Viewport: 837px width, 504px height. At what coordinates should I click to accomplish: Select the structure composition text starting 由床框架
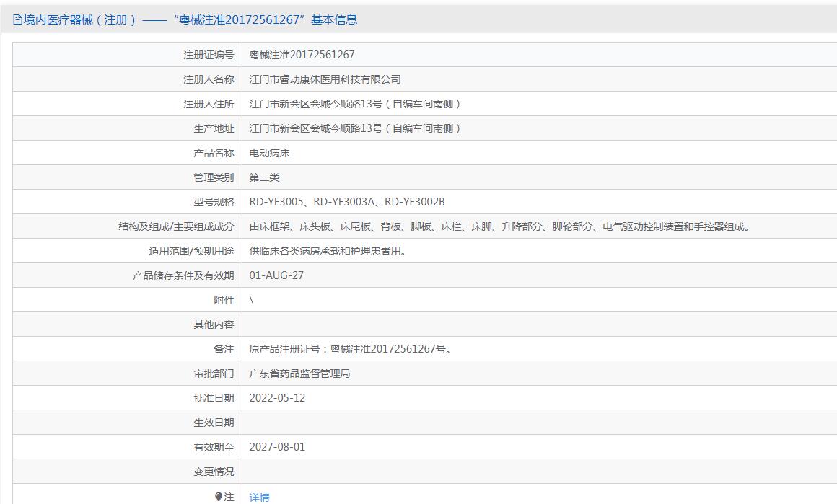click(x=500, y=226)
